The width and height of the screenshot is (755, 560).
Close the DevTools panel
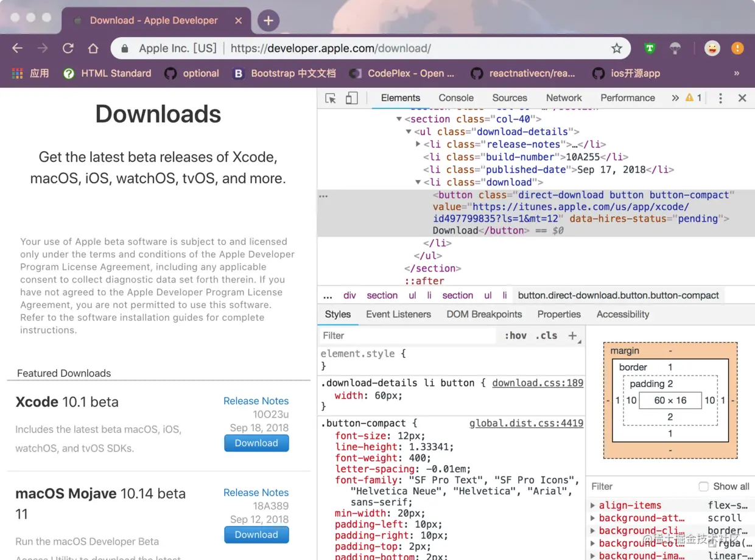(x=742, y=98)
